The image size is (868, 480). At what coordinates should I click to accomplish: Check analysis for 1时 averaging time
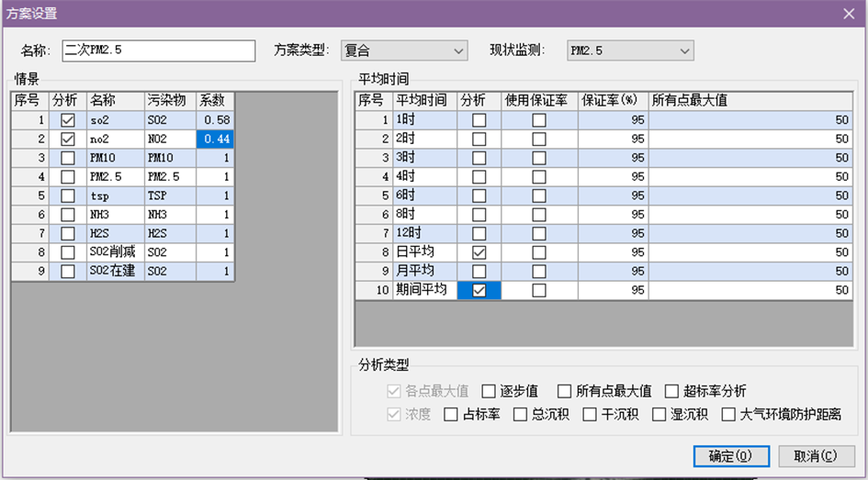(479, 120)
